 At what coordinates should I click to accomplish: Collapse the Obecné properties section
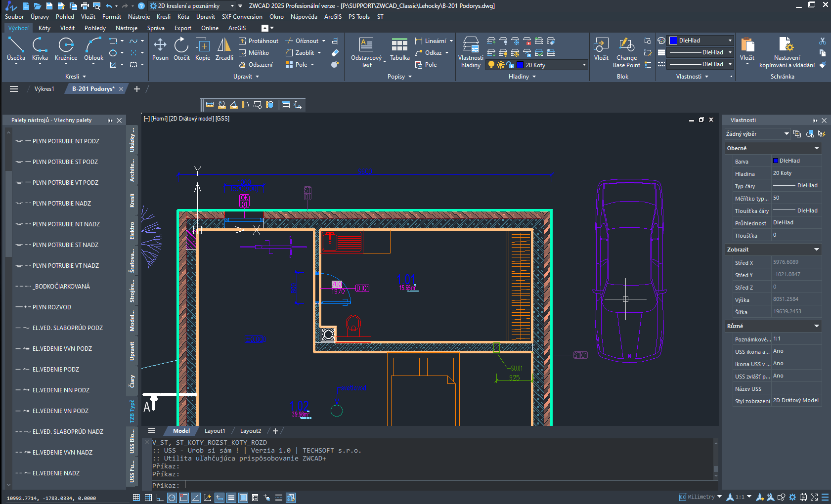pos(816,148)
